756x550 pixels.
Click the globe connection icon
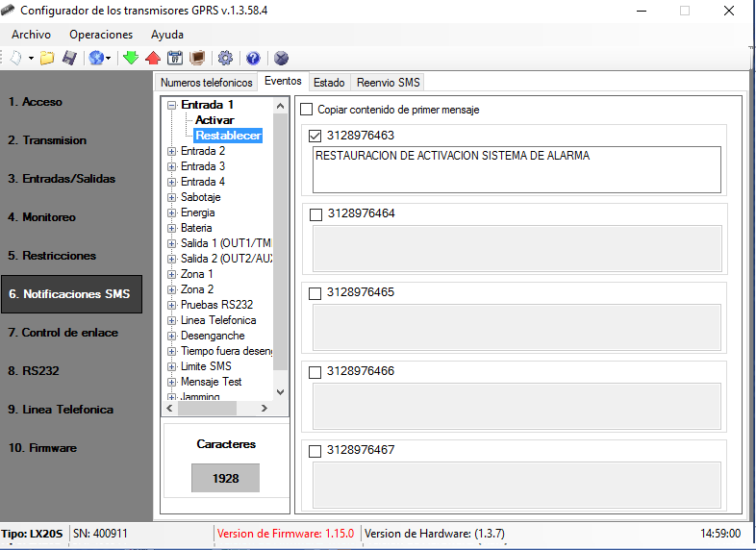click(x=96, y=59)
